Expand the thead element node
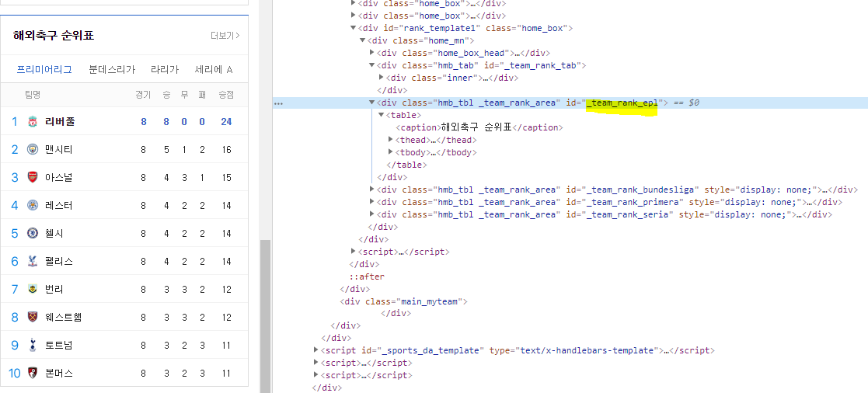868x393 pixels. click(x=391, y=140)
